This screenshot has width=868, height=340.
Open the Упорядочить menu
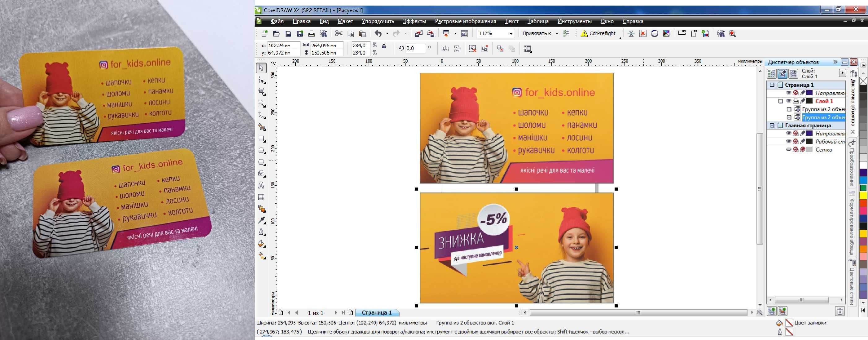coord(378,21)
